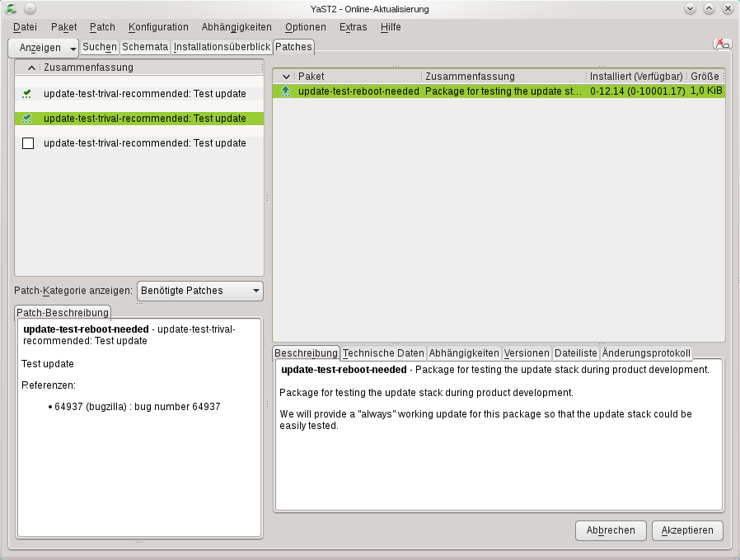Toggle selection of the first update-test-trival-recommended patch
The width and height of the screenshot is (740, 560).
point(27,93)
